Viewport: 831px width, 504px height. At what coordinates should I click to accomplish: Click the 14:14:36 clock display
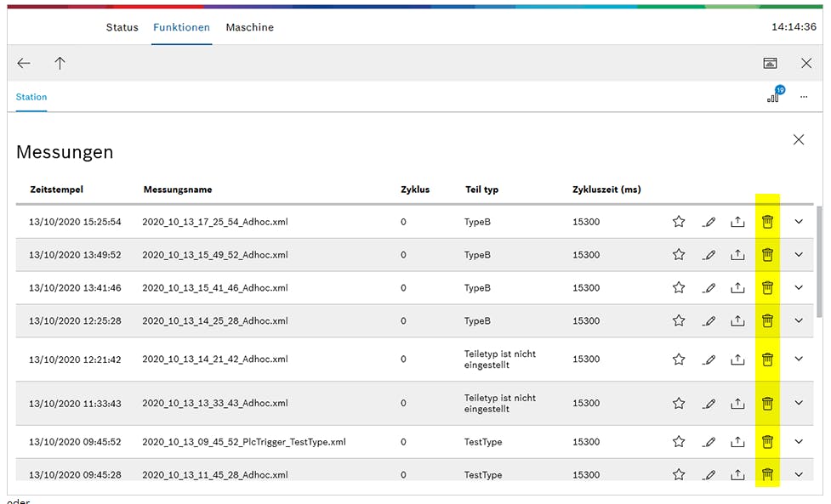click(x=794, y=27)
